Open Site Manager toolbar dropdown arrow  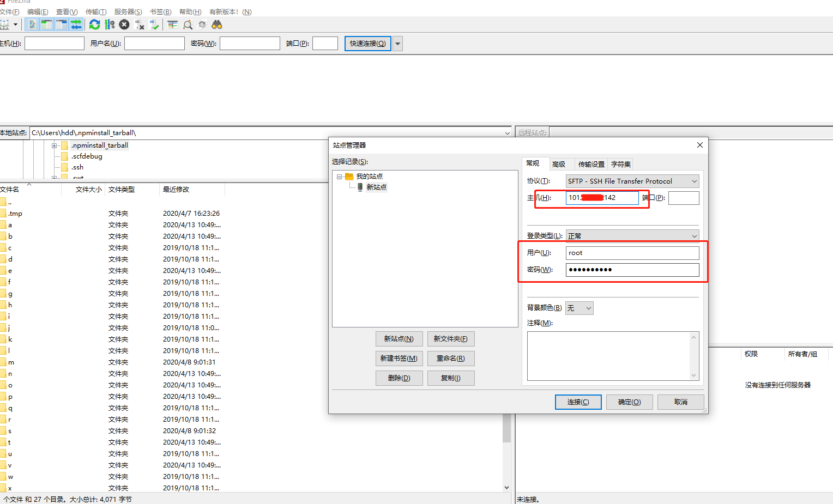pyautogui.click(x=15, y=25)
